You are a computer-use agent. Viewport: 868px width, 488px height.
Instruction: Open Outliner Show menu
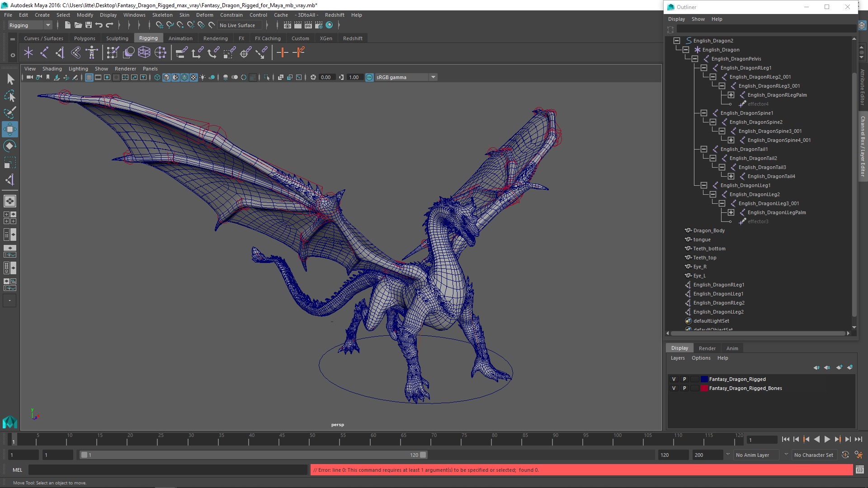[x=698, y=19]
